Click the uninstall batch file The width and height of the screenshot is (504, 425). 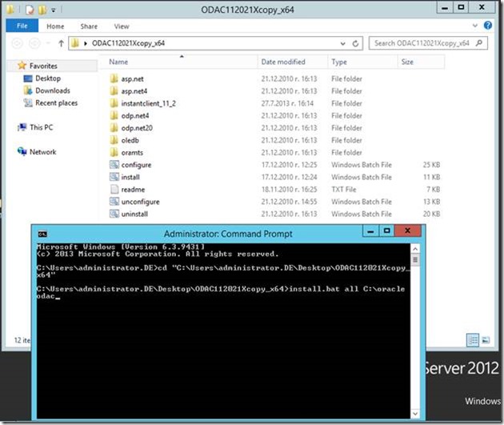(134, 215)
